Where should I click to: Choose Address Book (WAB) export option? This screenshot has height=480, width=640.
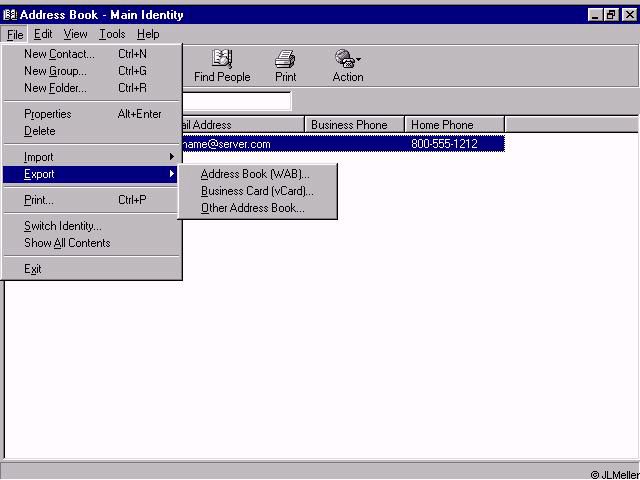click(255, 174)
